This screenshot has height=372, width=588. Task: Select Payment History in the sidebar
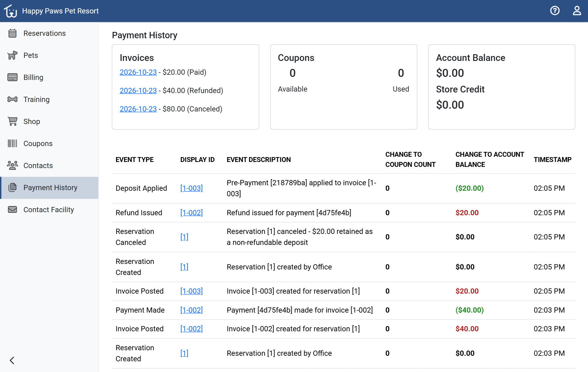click(49, 188)
